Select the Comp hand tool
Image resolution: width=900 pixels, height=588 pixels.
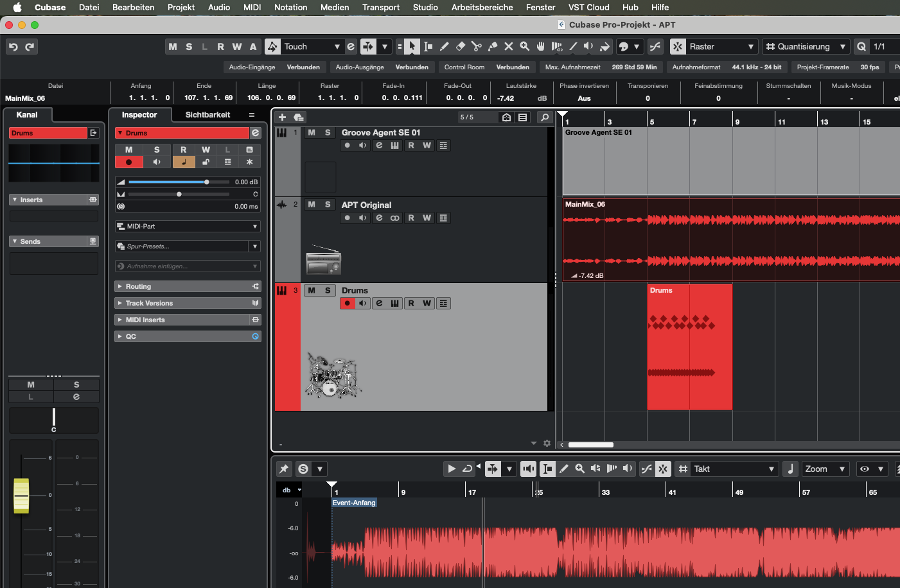tap(541, 46)
